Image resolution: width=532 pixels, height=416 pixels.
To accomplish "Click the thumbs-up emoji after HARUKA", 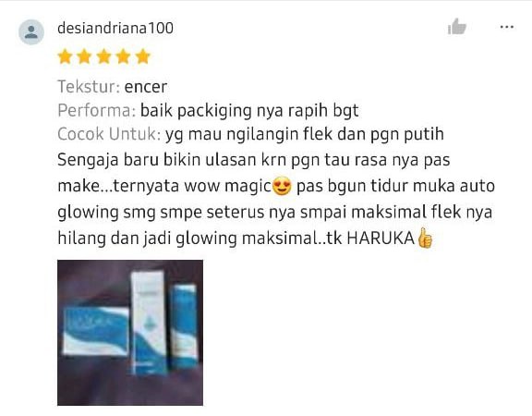I will (x=425, y=238).
